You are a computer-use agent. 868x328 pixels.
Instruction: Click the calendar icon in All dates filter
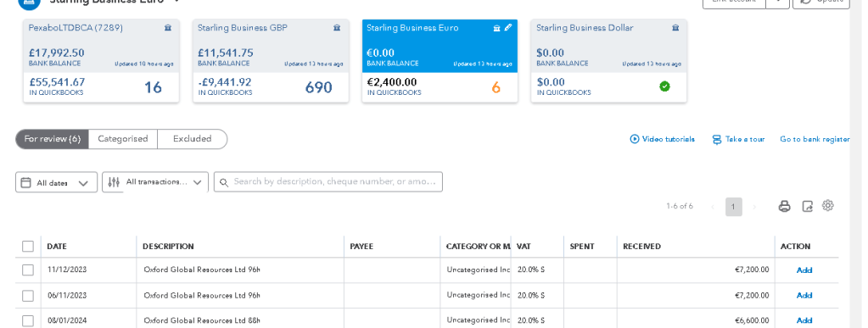pos(25,182)
